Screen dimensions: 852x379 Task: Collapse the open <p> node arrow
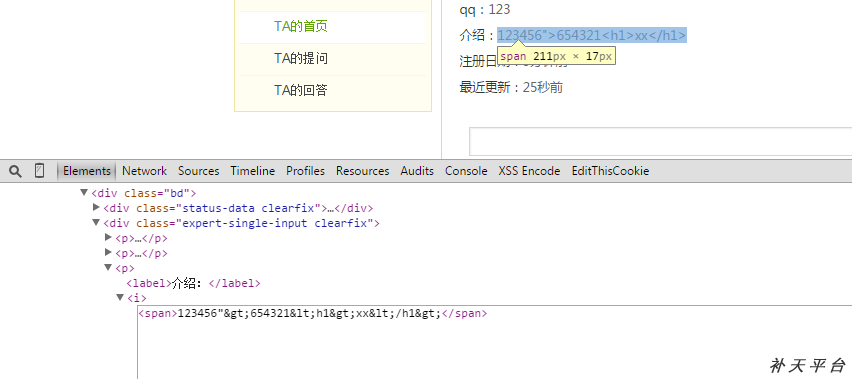tap(108, 268)
